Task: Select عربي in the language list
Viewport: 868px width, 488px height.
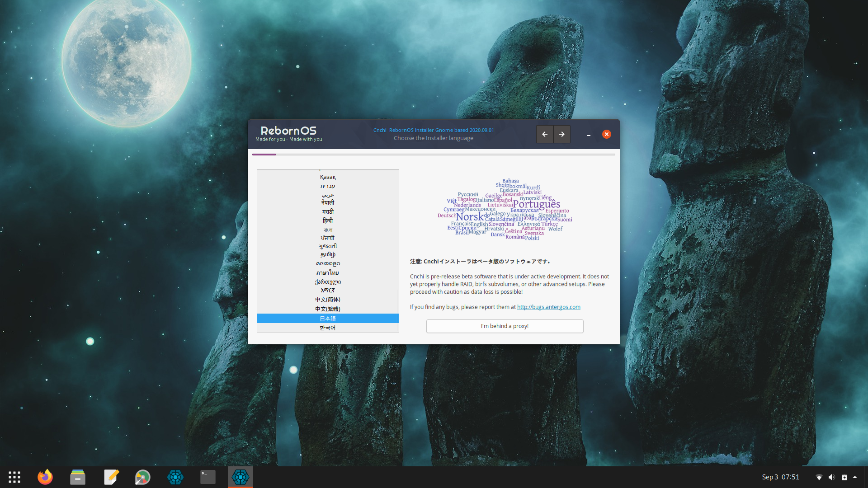Action: point(328,195)
